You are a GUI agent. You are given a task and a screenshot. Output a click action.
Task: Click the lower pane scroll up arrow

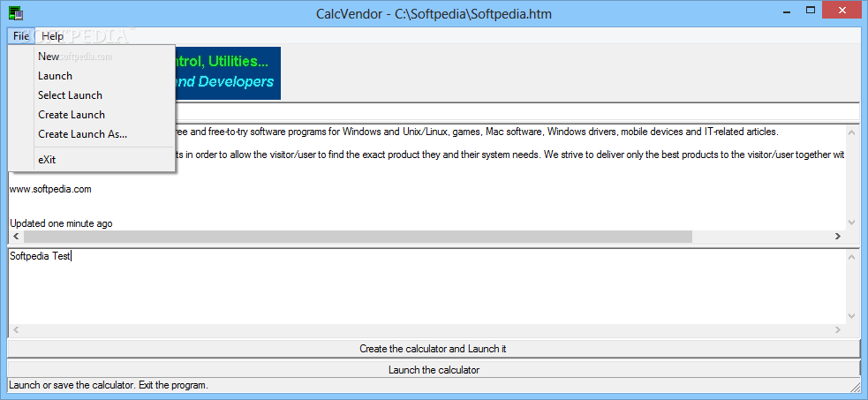click(852, 255)
